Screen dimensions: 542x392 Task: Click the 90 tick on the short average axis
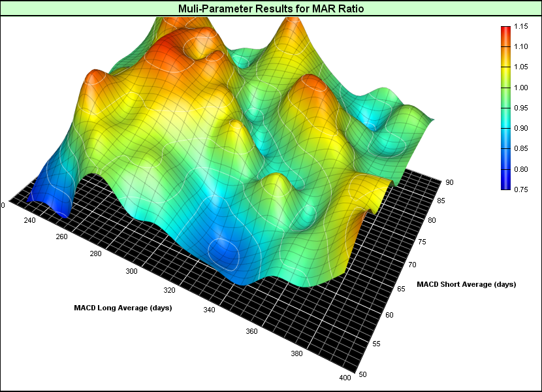(450, 182)
